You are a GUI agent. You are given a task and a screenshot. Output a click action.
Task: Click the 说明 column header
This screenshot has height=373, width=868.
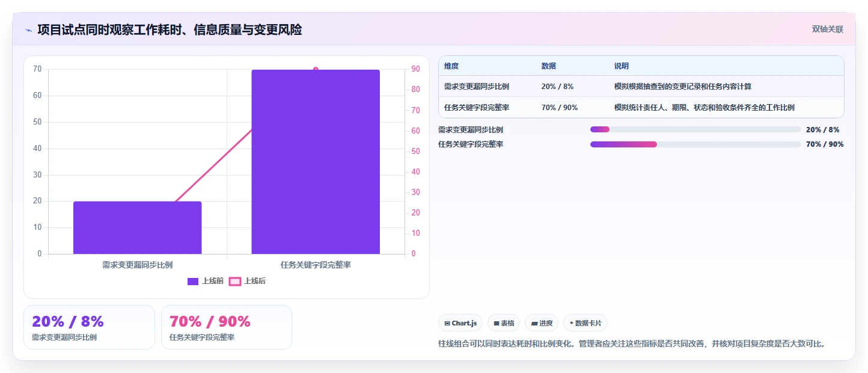click(x=622, y=66)
